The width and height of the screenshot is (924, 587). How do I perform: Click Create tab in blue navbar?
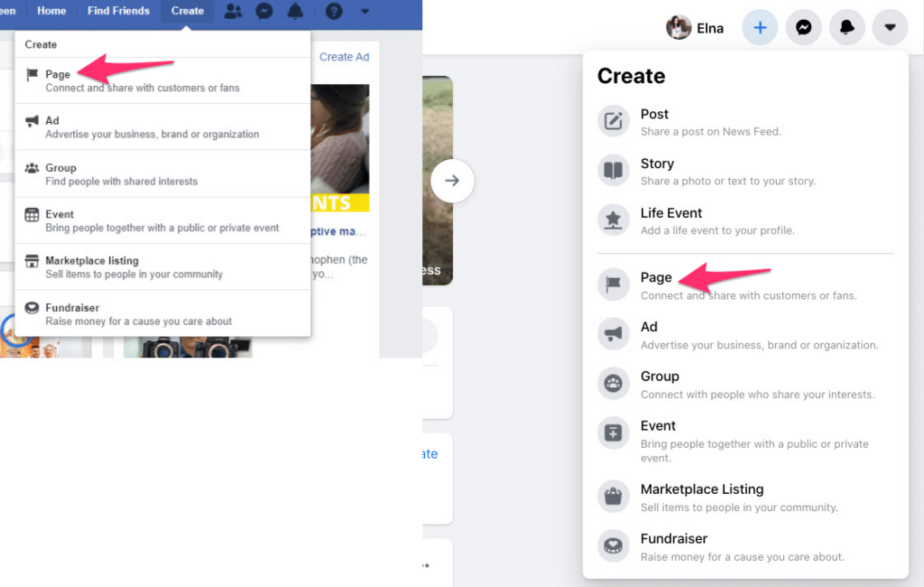tap(188, 11)
